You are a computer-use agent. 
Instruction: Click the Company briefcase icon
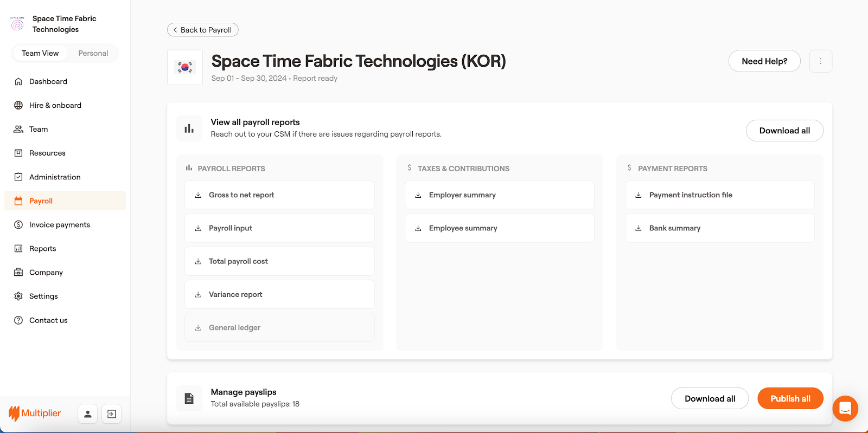tap(18, 272)
